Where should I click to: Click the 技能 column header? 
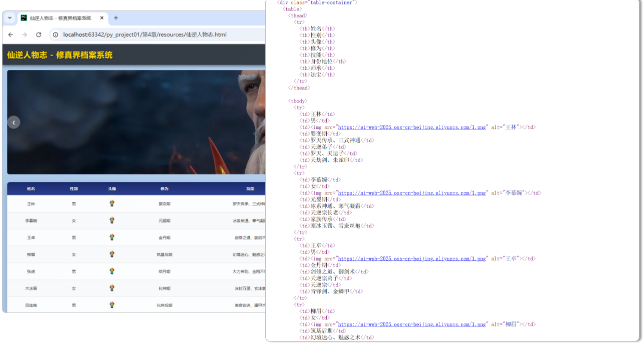(250, 189)
